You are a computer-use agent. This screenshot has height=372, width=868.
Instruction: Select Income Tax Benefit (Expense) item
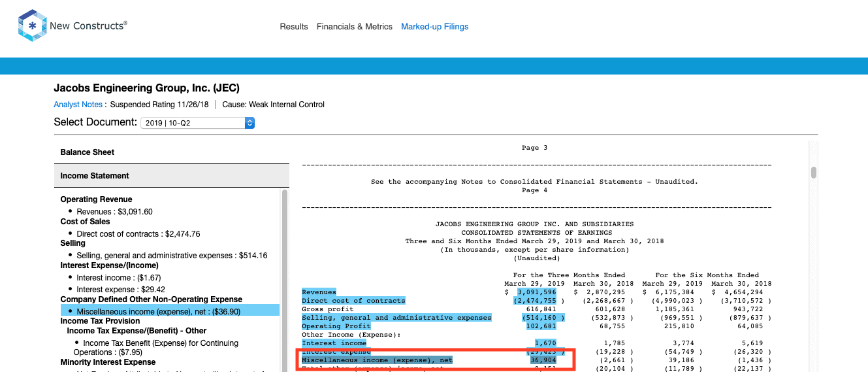pos(157,347)
